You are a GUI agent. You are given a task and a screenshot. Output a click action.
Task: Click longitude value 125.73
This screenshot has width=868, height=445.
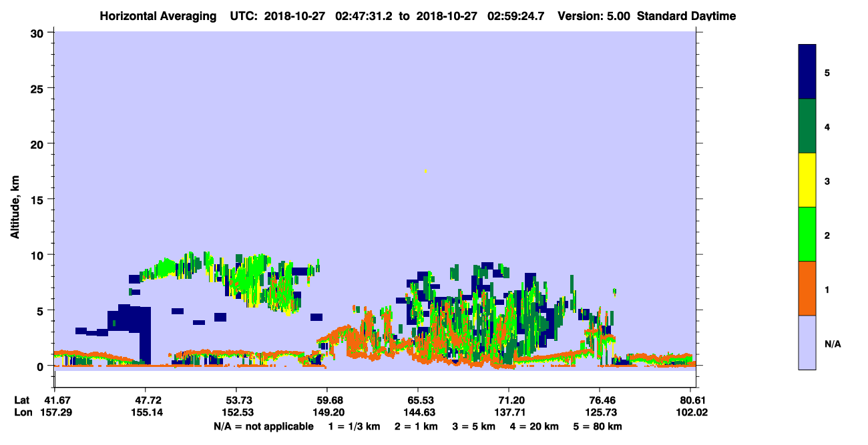coord(600,412)
